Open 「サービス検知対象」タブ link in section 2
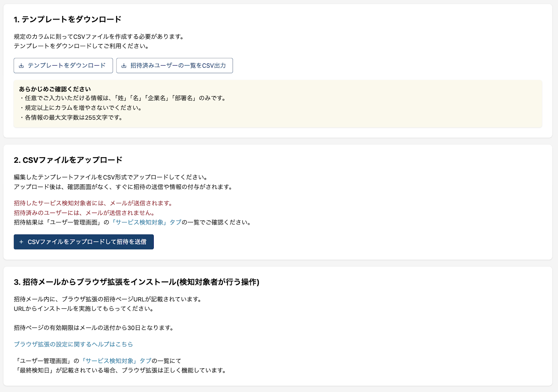558x392 pixels. click(146, 222)
